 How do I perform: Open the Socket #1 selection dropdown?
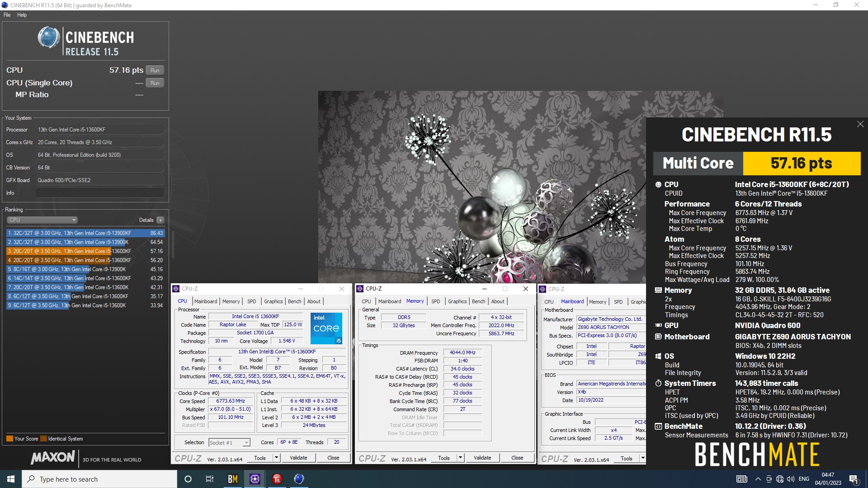click(x=229, y=442)
